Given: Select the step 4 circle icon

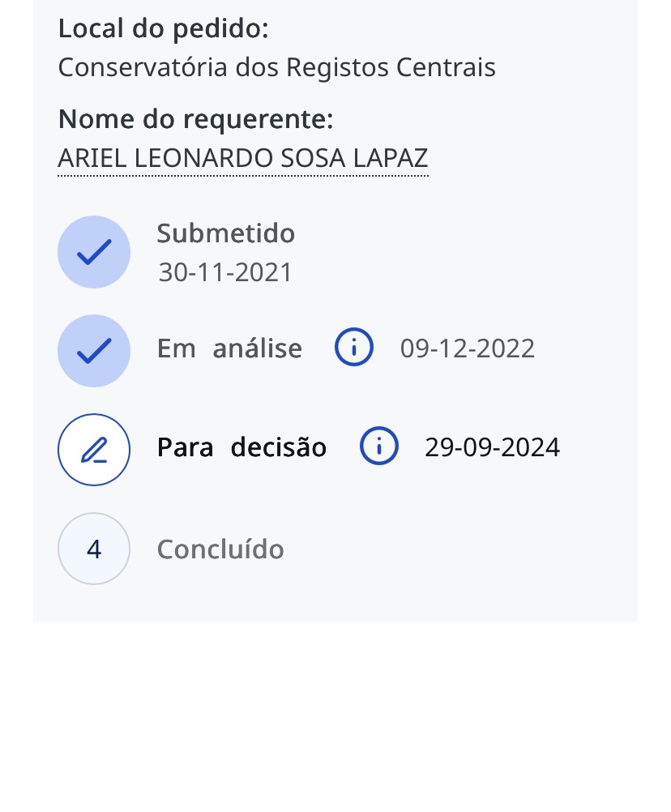Looking at the screenshot, I should [94, 549].
